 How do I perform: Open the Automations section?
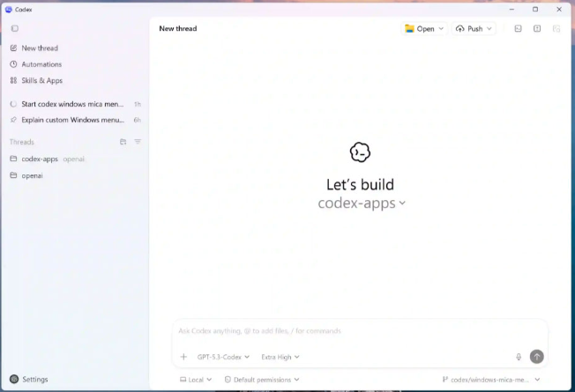(36, 64)
